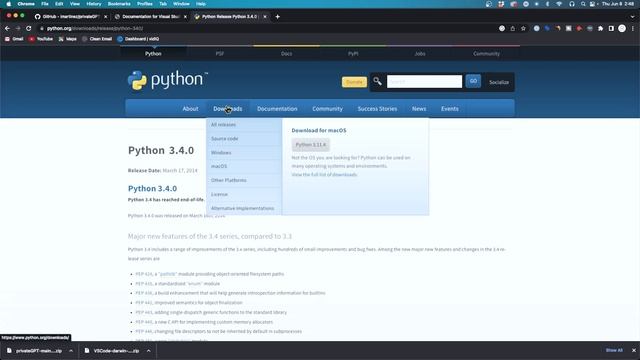Click the browser forward arrow

[x=18, y=29]
